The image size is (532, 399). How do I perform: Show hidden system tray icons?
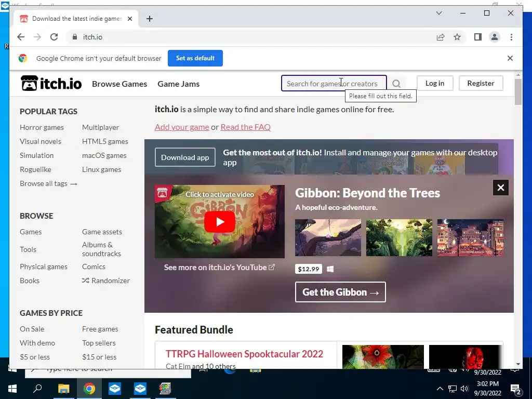coord(440,389)
